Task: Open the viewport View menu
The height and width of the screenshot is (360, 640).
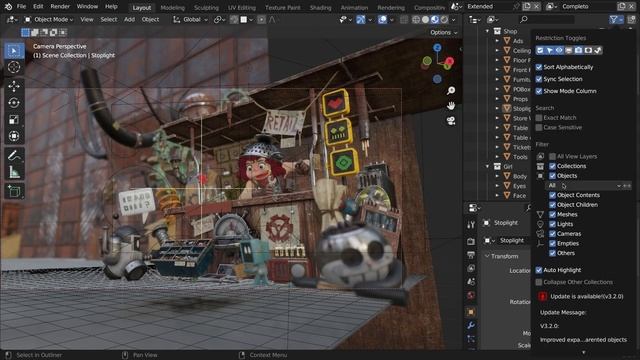Action: pyautogui.click(x=87, y=20)
